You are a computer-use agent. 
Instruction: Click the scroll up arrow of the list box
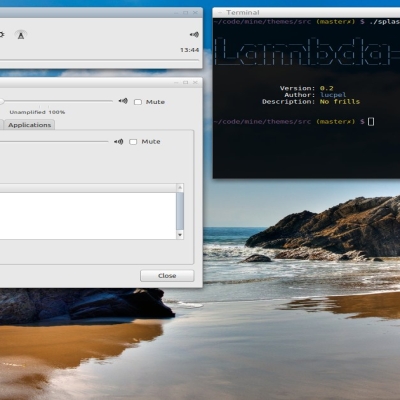[180, 188]
